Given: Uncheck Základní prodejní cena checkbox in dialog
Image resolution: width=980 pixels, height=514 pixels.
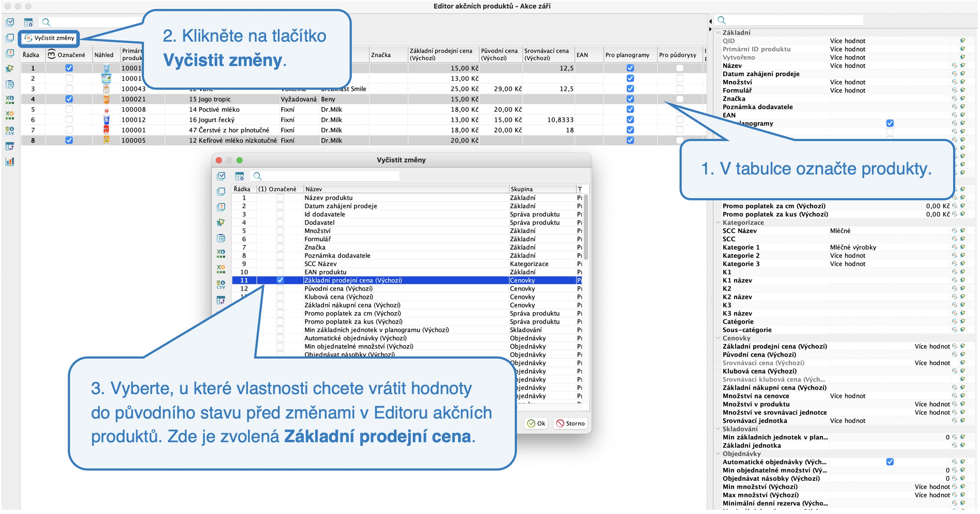Looking at the screenshot, I should [x=280, y=280].
